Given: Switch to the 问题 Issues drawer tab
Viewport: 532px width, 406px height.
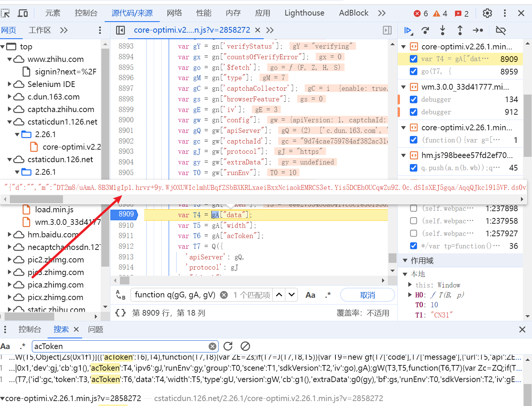Looking at the screenshot, I should 96,329.
